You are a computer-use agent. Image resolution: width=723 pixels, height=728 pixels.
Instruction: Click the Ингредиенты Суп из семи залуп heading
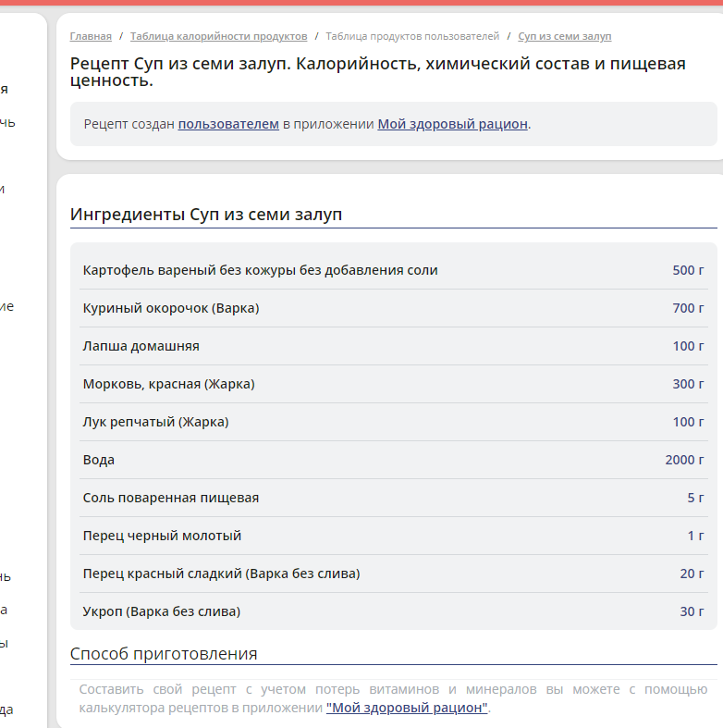tap(206, 215)
